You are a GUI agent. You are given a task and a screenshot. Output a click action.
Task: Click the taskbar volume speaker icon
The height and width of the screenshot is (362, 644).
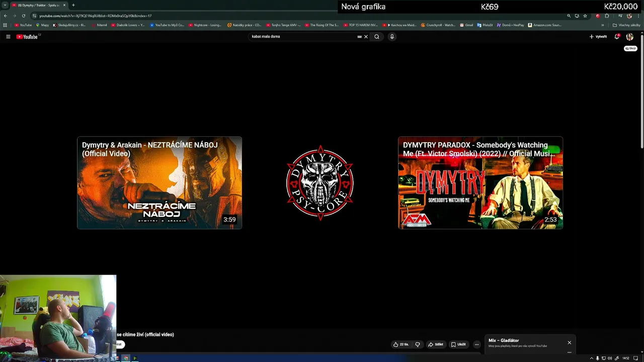610,358
